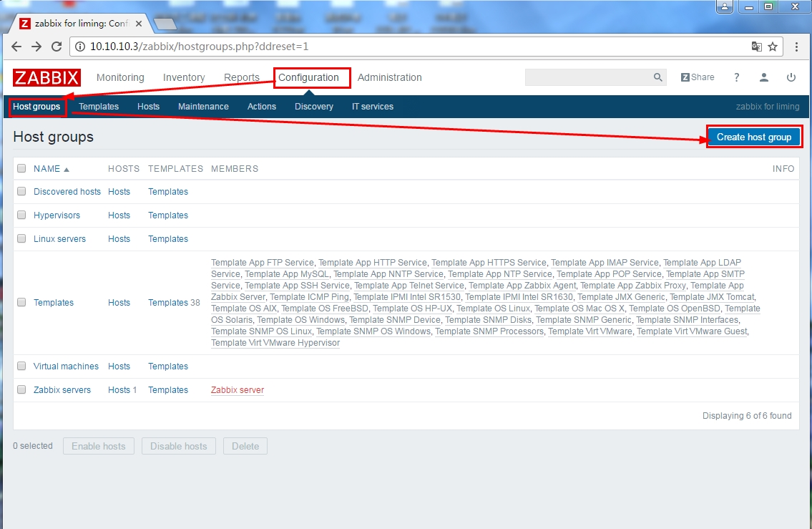Viewport: 812px width, 529px height.
Task: Check the Hypervisors row checkbox
Action: 21,215
